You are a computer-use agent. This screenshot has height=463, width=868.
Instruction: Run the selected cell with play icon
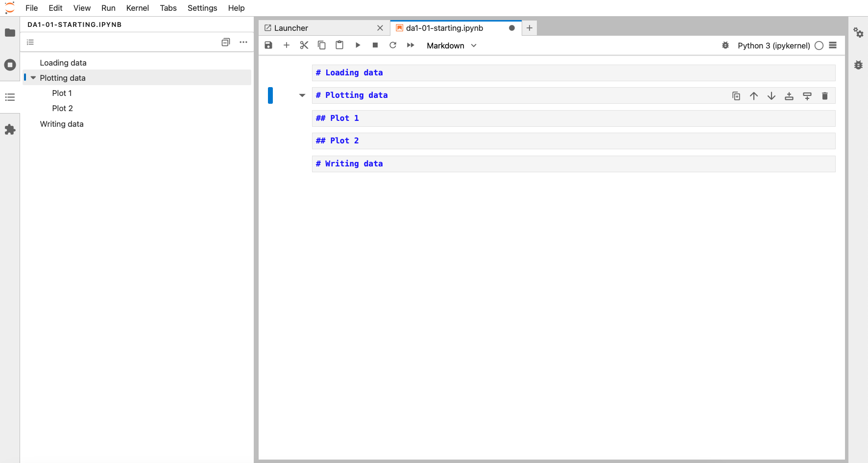coord(358,45)
